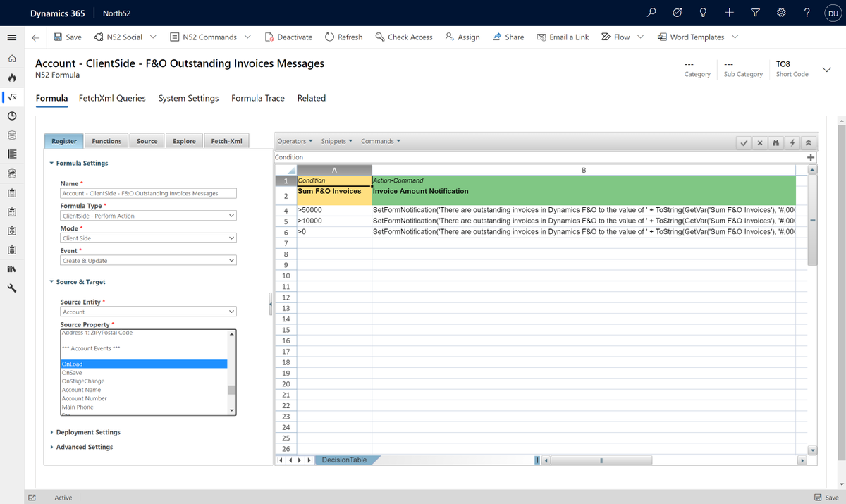Click the binoculars find icon in the editor
Viewport: 846px width, 504px height.
coord(776,142)
